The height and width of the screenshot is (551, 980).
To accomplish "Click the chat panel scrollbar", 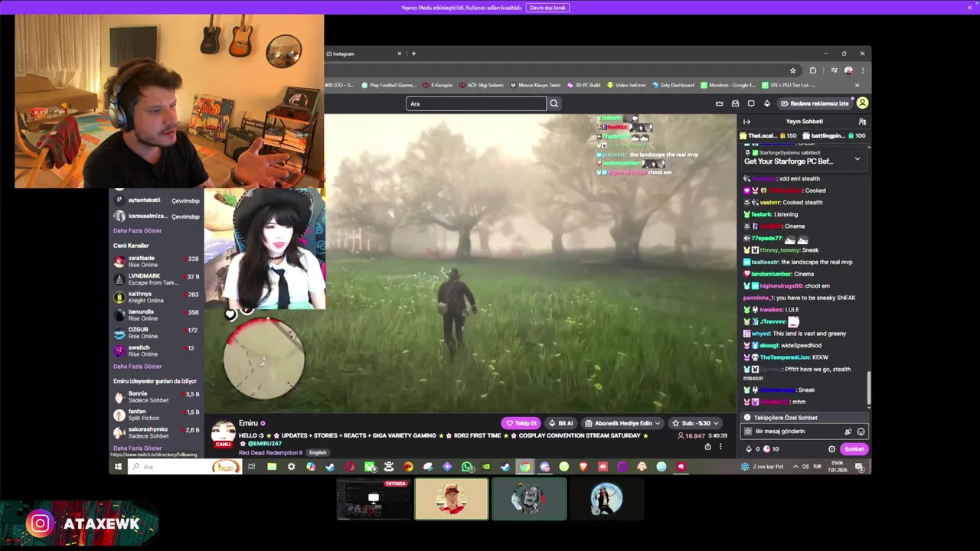I will (868, 390).
